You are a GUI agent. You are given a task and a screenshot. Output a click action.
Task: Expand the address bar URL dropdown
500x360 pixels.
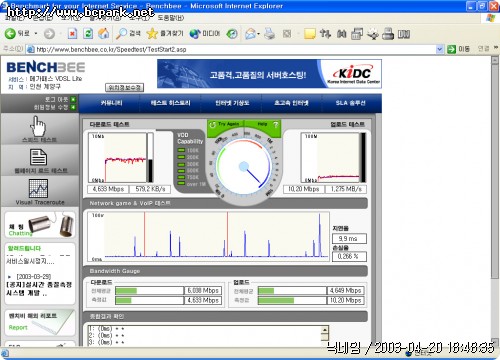click(x=440, y=49)
